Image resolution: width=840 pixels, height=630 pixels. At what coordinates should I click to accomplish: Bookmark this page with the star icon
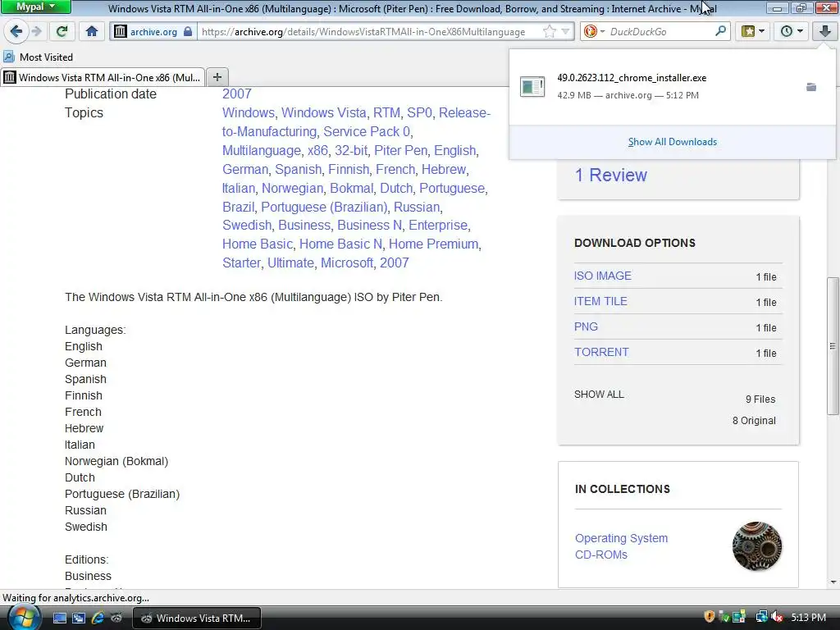coord(549,32)
